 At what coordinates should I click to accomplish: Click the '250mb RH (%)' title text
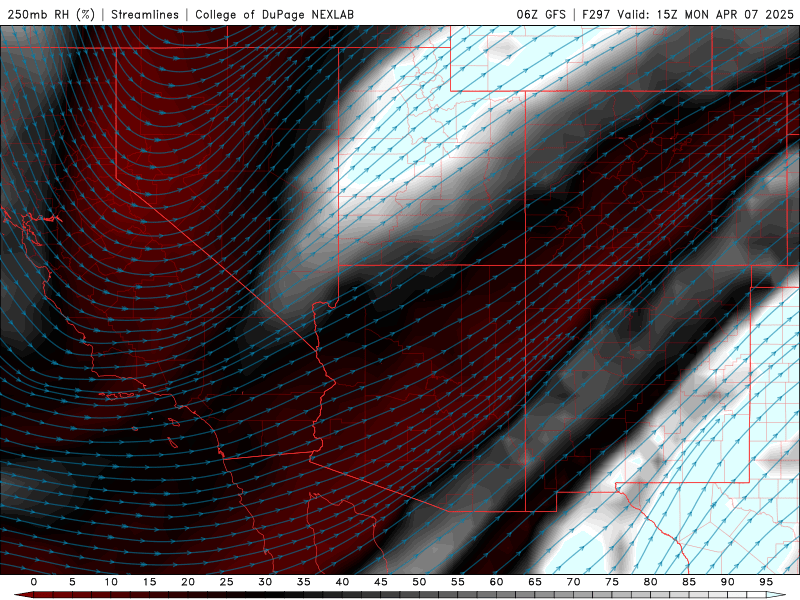[x=52, y=14]
